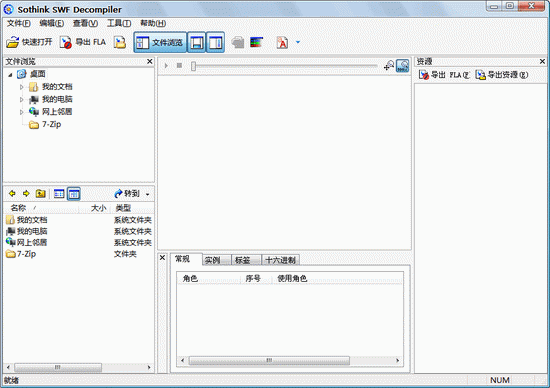The width and height of the screenshot is (550, 388).
Task: Click the 序号 column header
Action: click(256, 279)
